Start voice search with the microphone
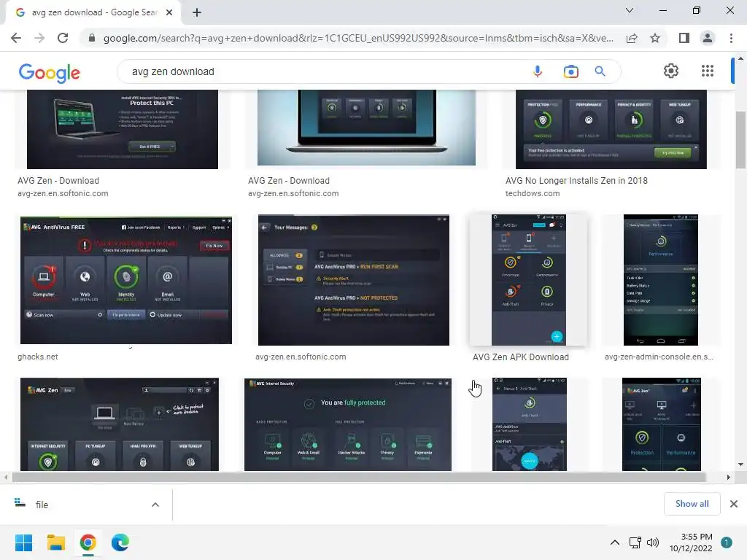The image size is (747, 560). point(538,71)
